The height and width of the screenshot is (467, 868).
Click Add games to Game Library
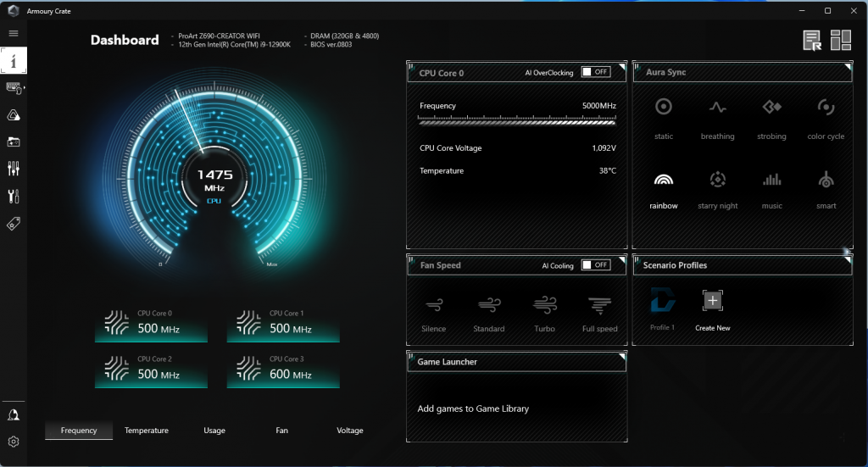tap(473, 409)
